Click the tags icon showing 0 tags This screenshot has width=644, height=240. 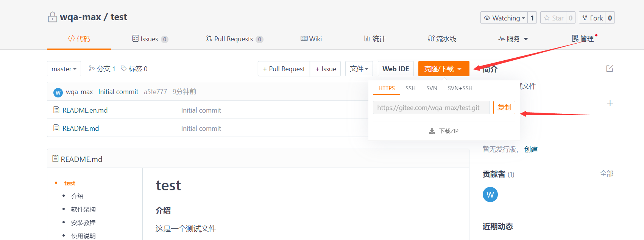(x=123, y=69)
